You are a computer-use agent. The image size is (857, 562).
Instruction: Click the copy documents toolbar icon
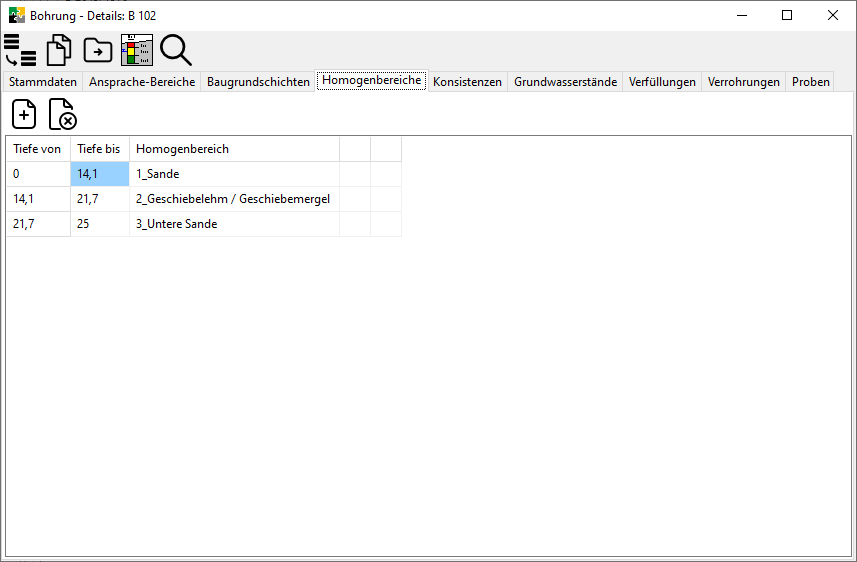60,50
